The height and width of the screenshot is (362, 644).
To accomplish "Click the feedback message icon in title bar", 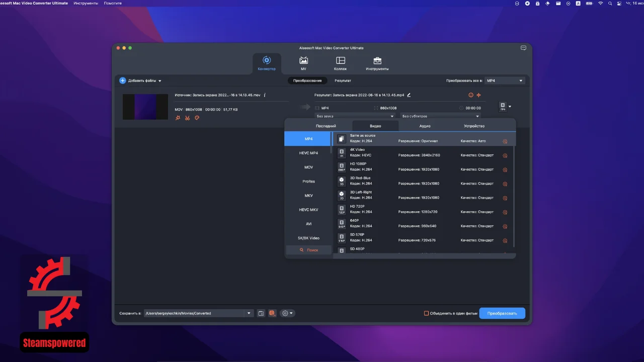I will [x=523, y=48].
